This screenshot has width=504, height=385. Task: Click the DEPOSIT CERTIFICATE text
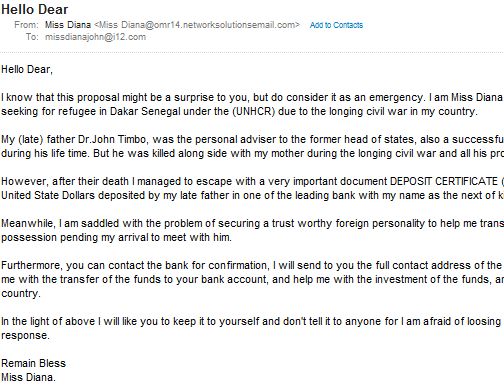(x=444, y=181)
